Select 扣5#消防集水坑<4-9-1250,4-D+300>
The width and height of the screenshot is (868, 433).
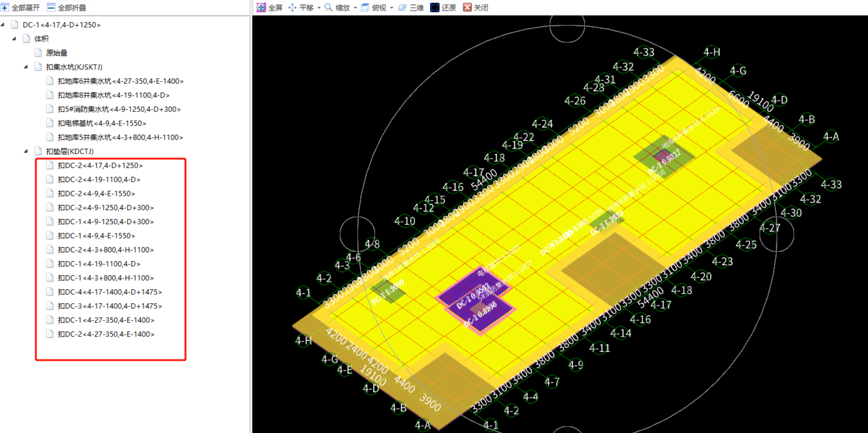pyautogui.click(x=119, y=109)
